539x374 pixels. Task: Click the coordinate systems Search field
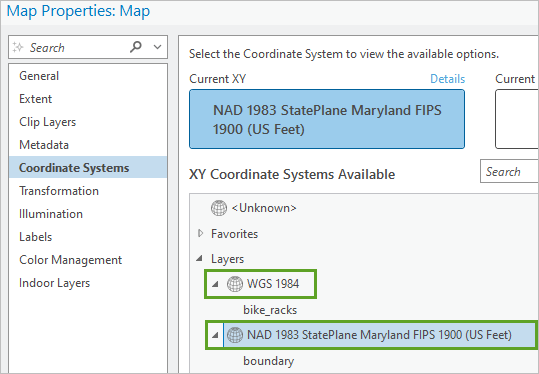509,171
